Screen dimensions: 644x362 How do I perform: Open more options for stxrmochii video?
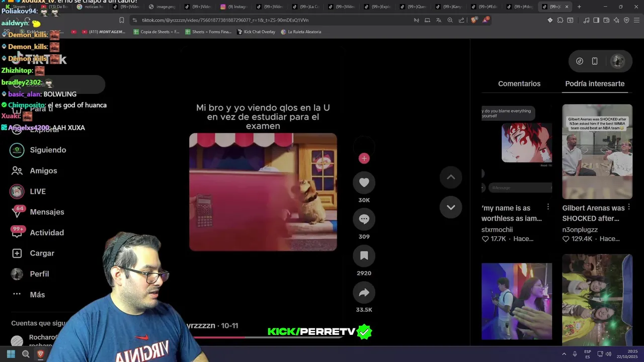[x=548, y=207]
